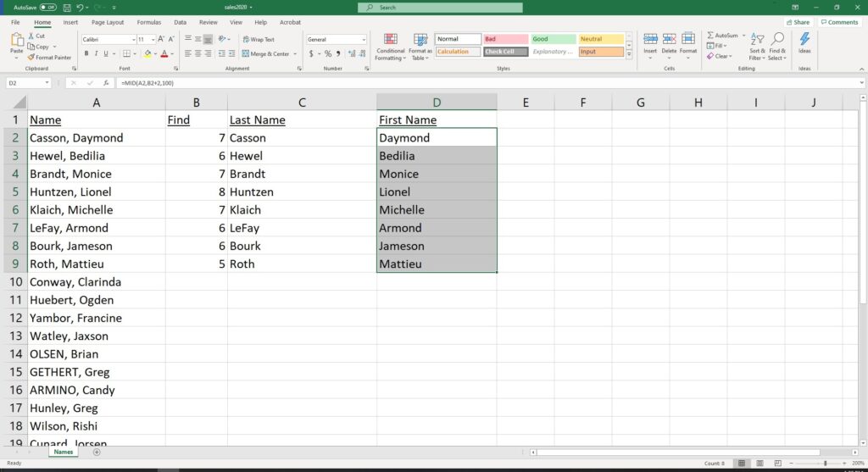Viewport: 868px width, 472px height.
Task: Switch to Page Layout view in status bar
Action: 759,464
